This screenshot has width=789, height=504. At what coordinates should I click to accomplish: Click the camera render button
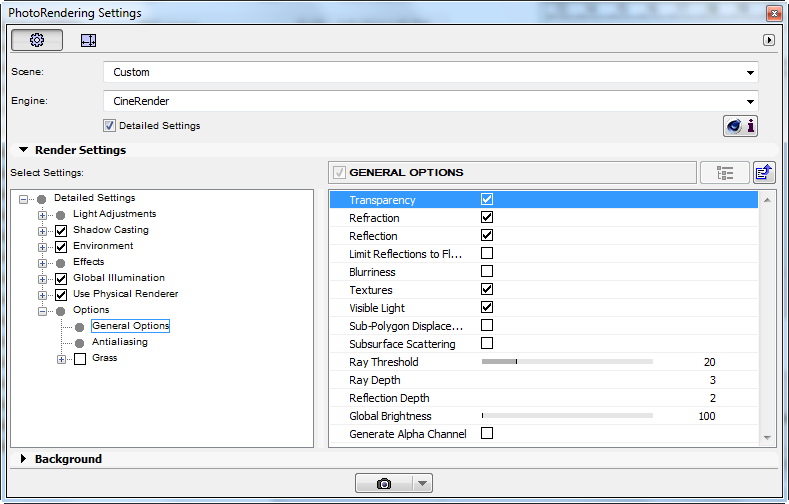pyautogui.click(x=384, y=483)
